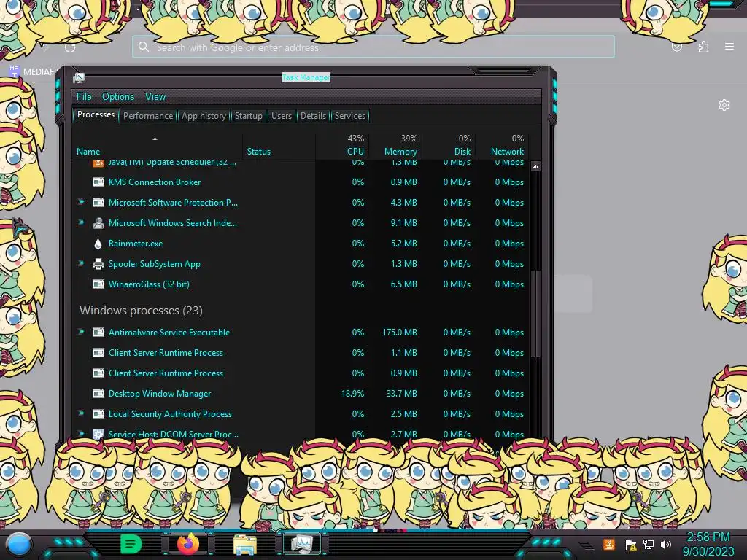747x560 pixels.
Task: Open the Firefox new tab settings gear
Action: pyautogui.click(x=724, y=105)
